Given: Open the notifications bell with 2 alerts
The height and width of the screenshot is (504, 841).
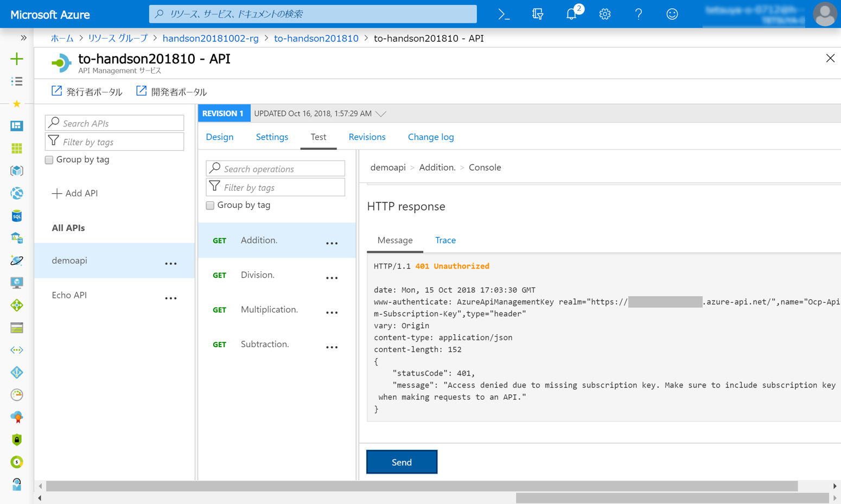Looking at the screenshot, I should [x=571, y=15].
